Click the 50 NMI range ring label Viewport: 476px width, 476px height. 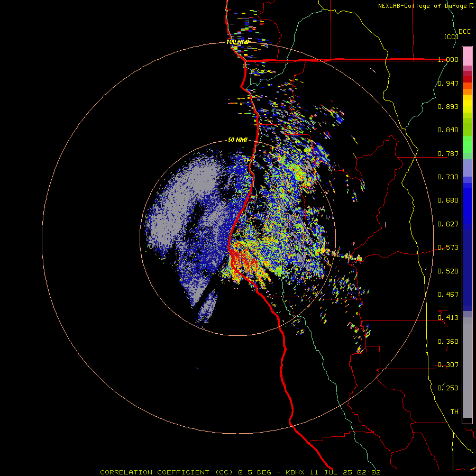pos(237,140)
